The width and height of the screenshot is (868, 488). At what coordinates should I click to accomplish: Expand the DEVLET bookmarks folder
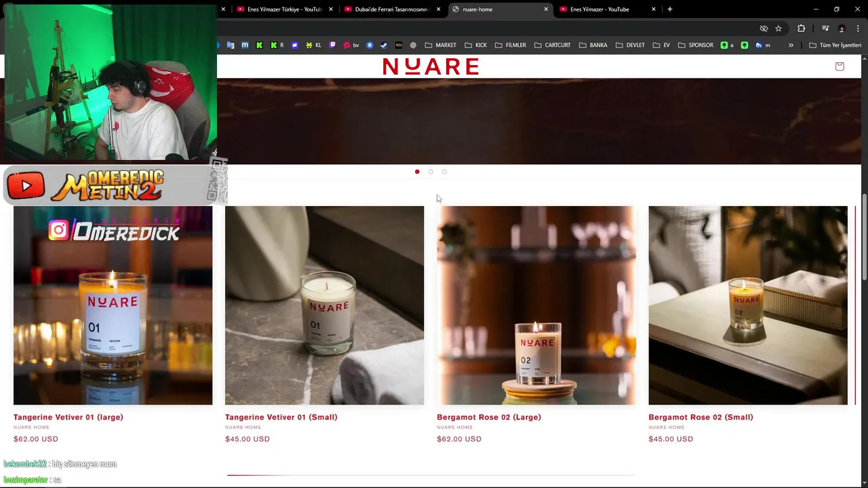point(631,45)
